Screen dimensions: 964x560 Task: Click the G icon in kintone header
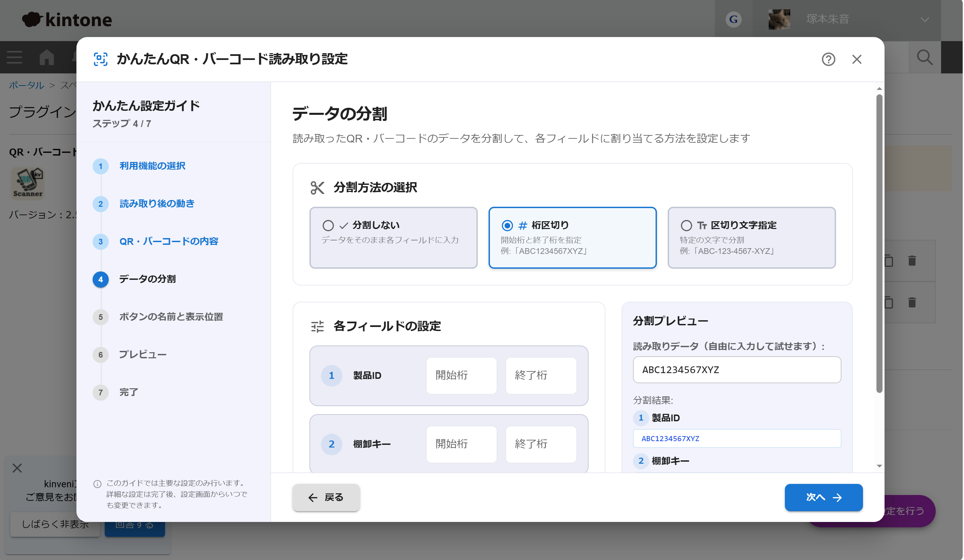733,19
